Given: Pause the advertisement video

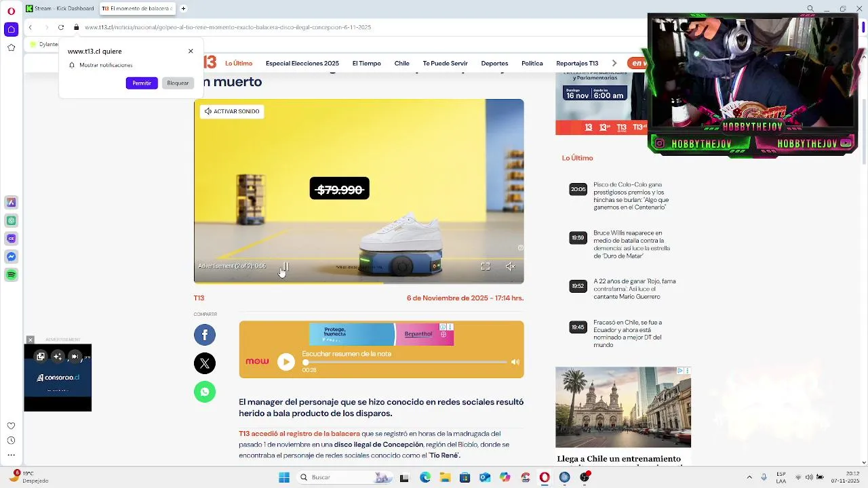Looking at the screenshot, I should [x=285, y=266].
